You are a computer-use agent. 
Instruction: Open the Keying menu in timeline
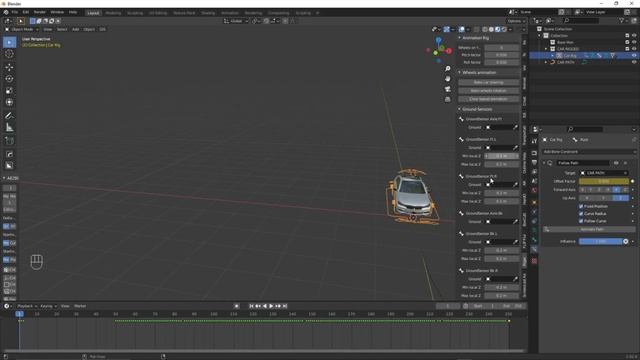pyautogui.click(x=48, y=306)
